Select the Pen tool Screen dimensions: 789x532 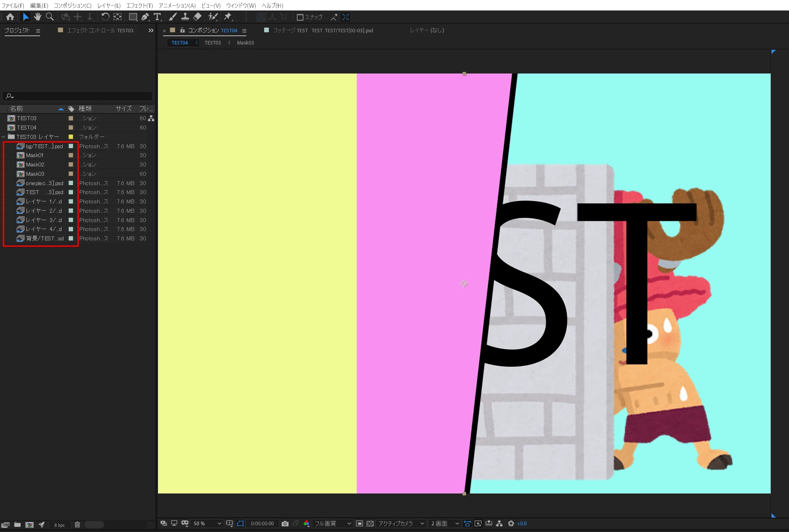click(x=145, y=17)
